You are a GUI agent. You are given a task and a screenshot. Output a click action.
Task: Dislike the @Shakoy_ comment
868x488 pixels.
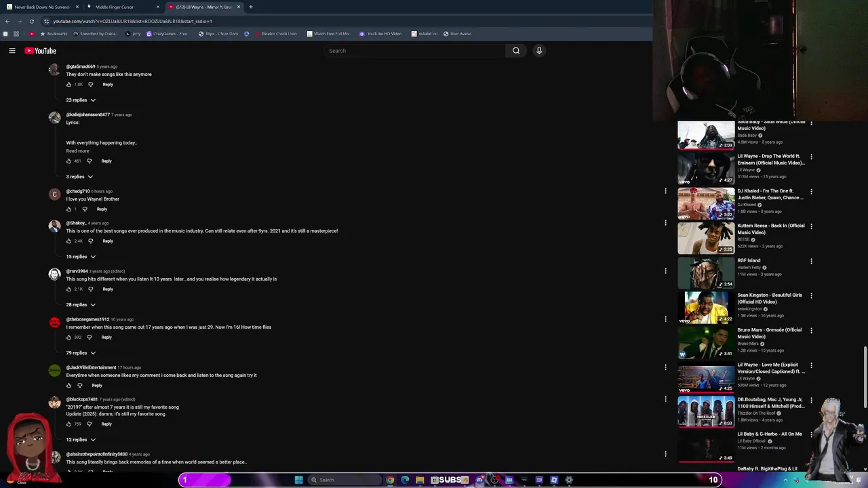coord(90,241)
